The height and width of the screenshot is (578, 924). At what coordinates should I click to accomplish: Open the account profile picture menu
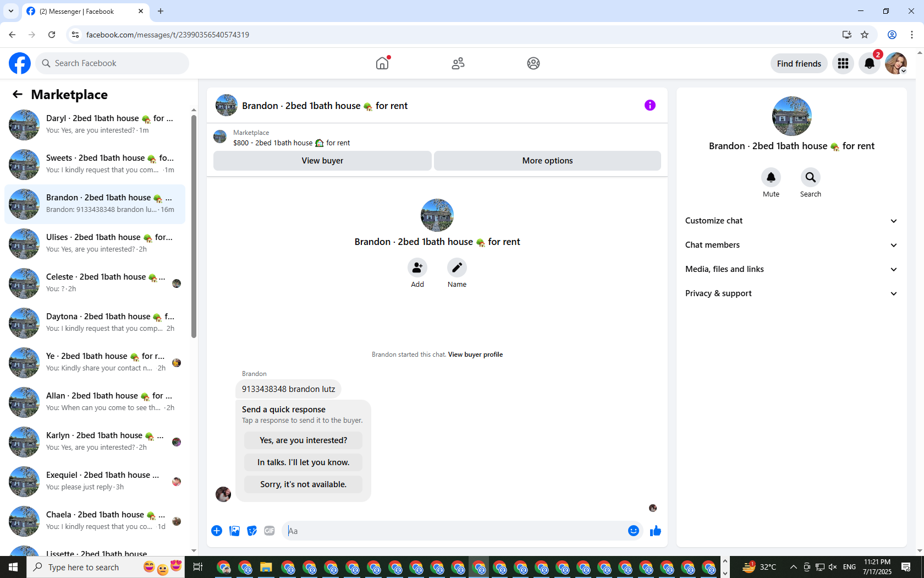tap(896, 63)
